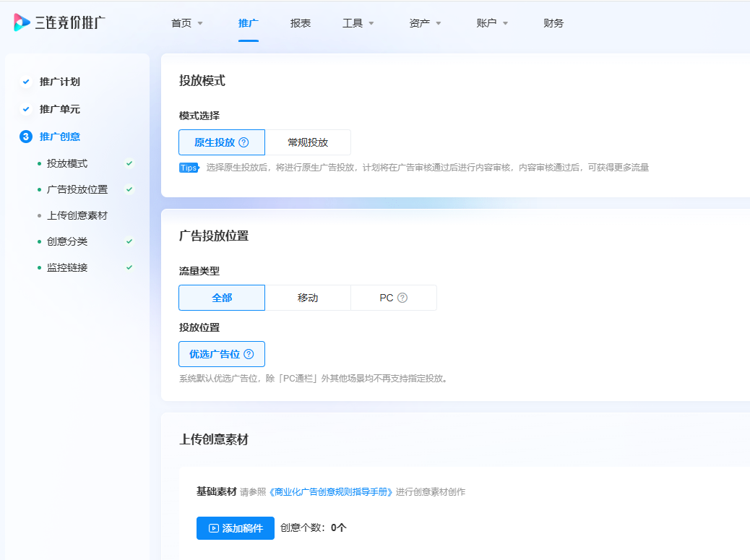This screenshot has width=750, height=560.
Task: Click the question mark icon next to PC
Action: (404, 297)
